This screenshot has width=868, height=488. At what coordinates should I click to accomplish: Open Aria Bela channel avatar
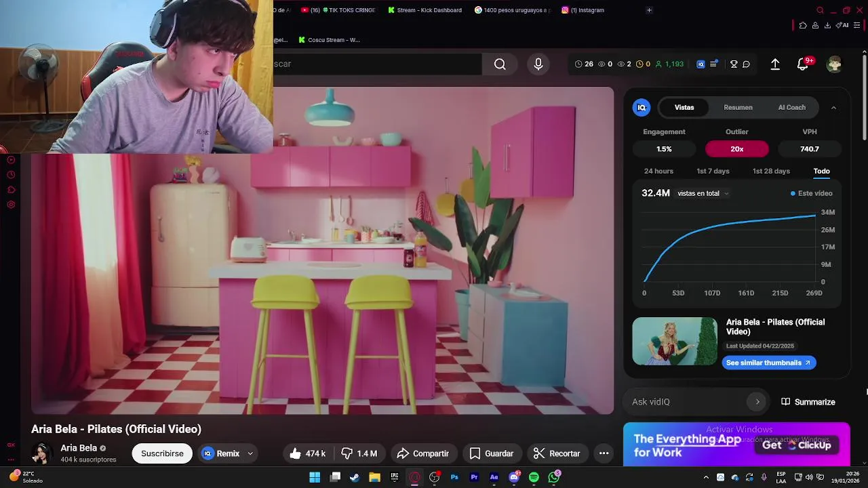42,453
